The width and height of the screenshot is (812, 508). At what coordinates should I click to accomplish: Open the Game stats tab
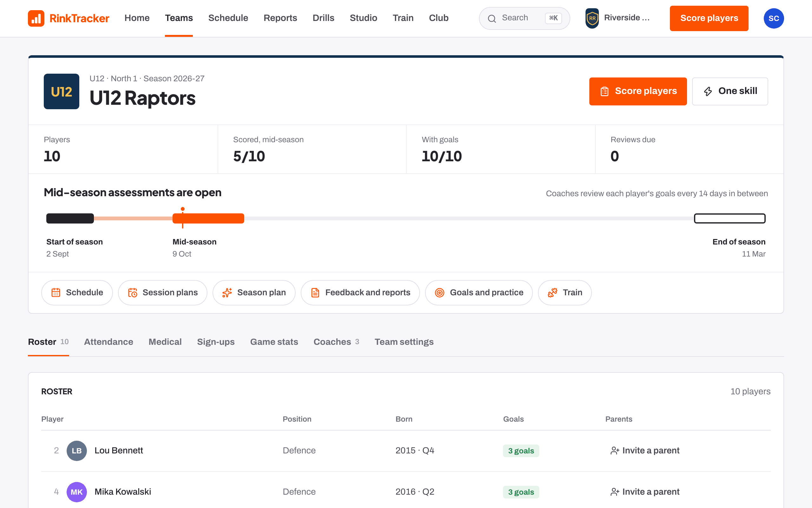274,342
